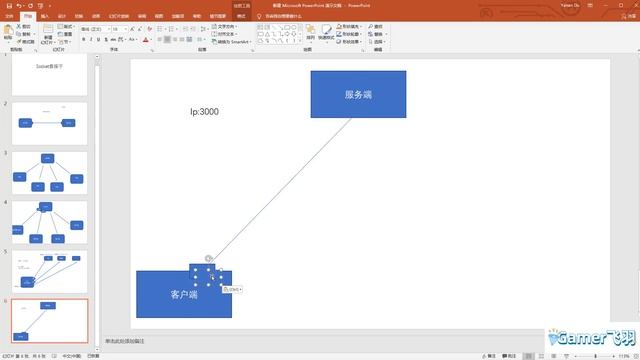The height and width of the screenshot is (360, 640).
Task: Click the Format Painter brush icon
Action: [x=19, y=42]
